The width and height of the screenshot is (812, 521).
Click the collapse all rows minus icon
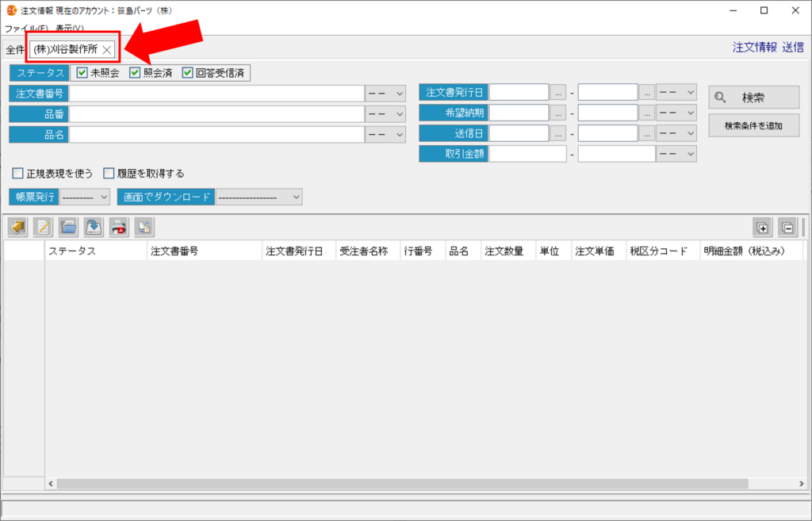point(787,228)
